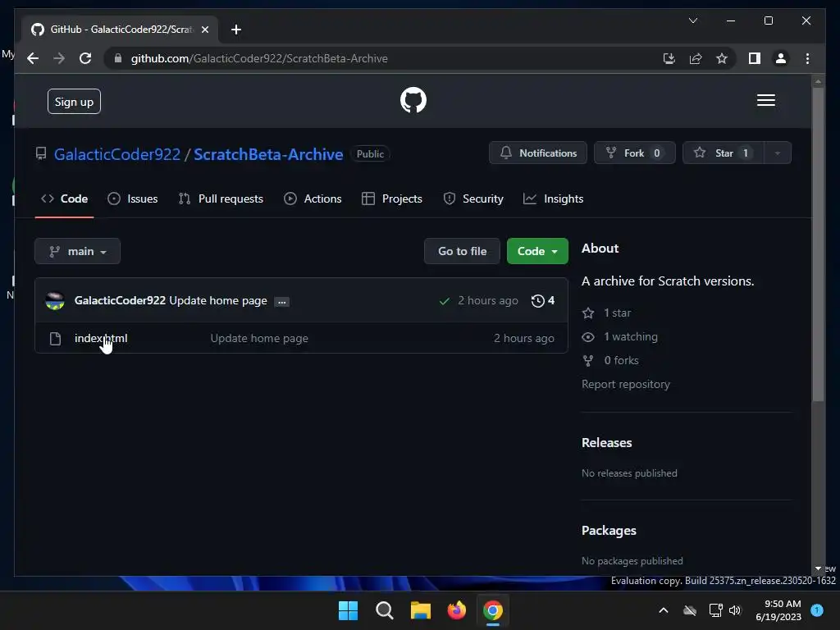Open index.html row's Update home page commit

259,338
